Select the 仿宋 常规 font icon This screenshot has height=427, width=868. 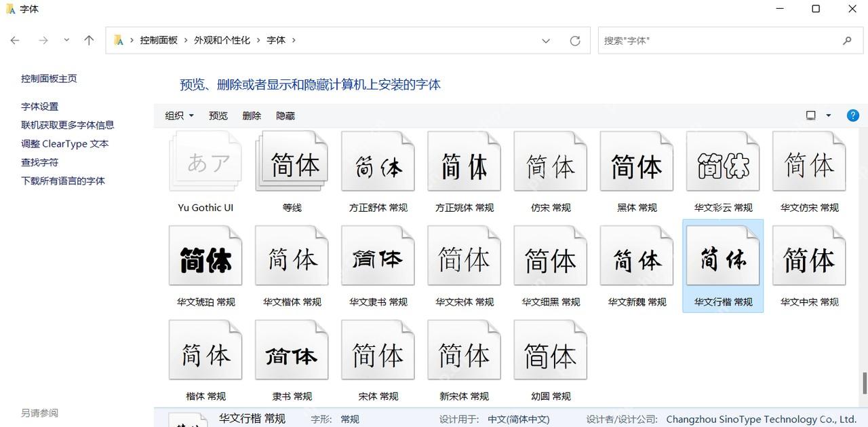point(550,162)
